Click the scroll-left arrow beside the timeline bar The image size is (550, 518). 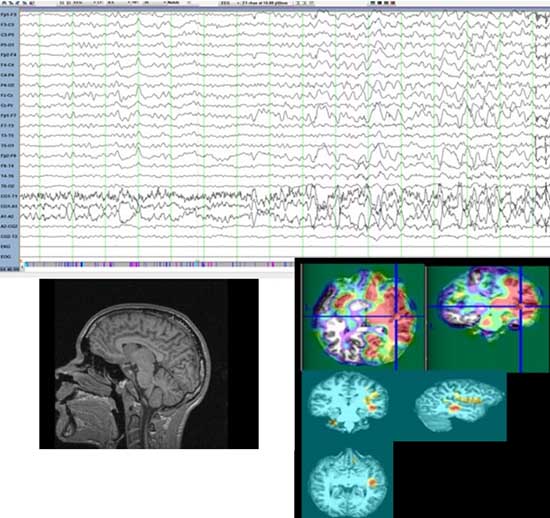[x=22, y=267]
